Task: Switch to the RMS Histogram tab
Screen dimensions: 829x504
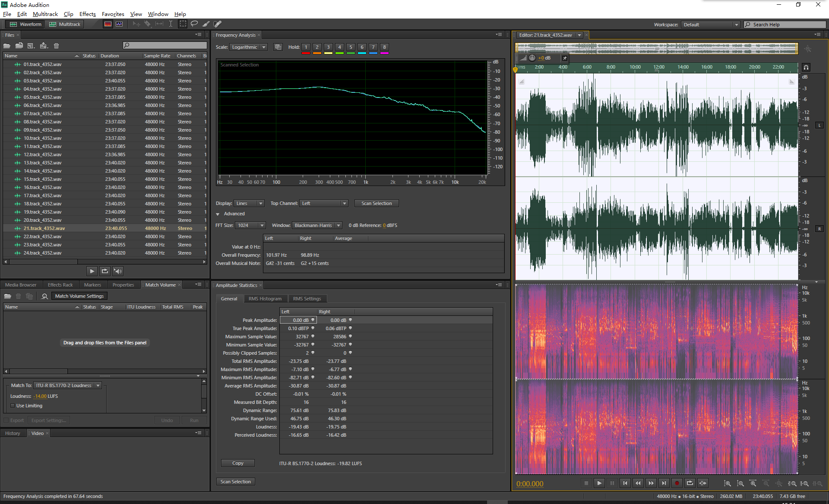Action: (265, 299)
